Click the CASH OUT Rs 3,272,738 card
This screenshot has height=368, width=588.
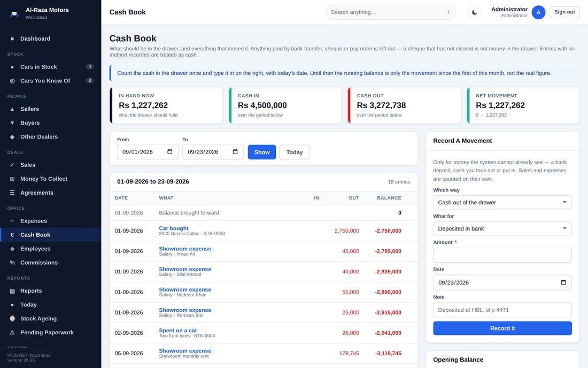click(404, 105)
